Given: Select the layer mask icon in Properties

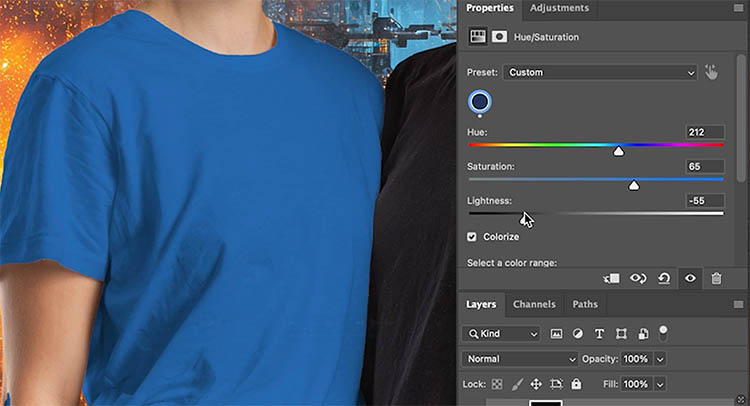Looking at the screenshot, I should pos(499,37).
